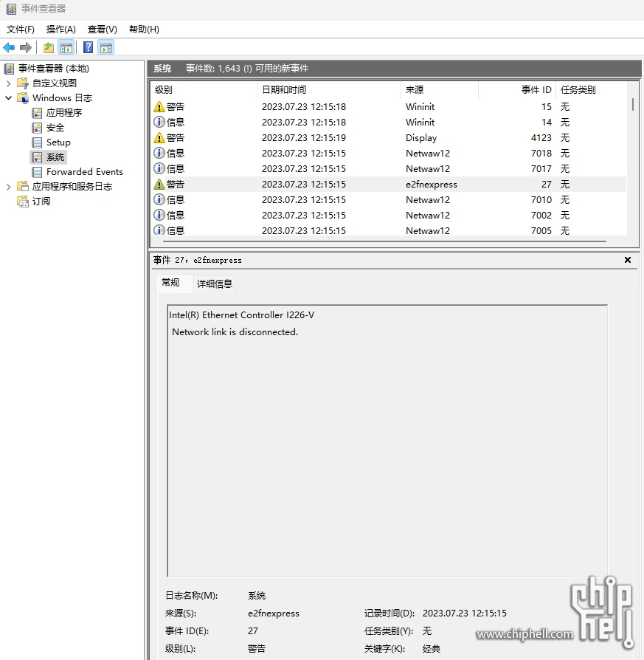
Task: Click the 'Network link is disconnected.' text
Action: [x=235, y=332]
